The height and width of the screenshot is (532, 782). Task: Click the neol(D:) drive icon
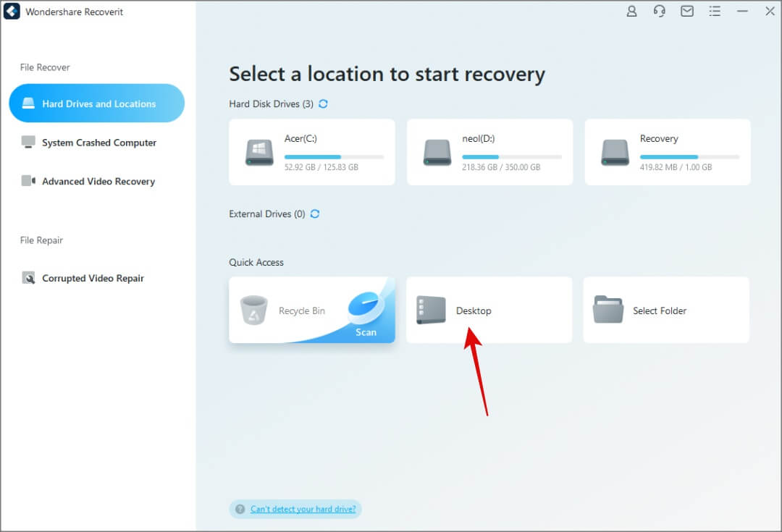coord(437,152)
